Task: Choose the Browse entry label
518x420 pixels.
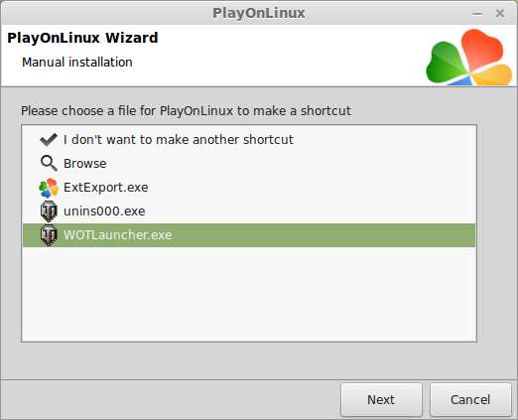Action: click(85, 164)
